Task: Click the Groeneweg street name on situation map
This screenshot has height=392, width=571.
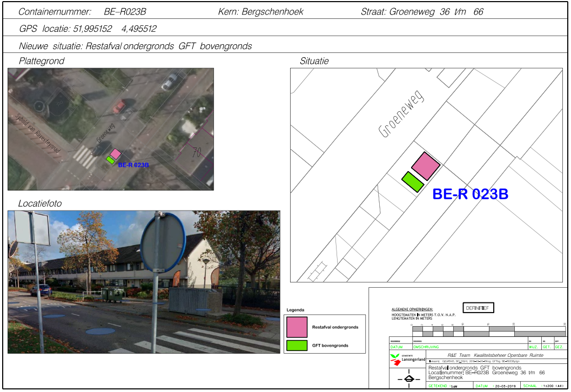Action: pyautogui.click(x=402, y=114)
